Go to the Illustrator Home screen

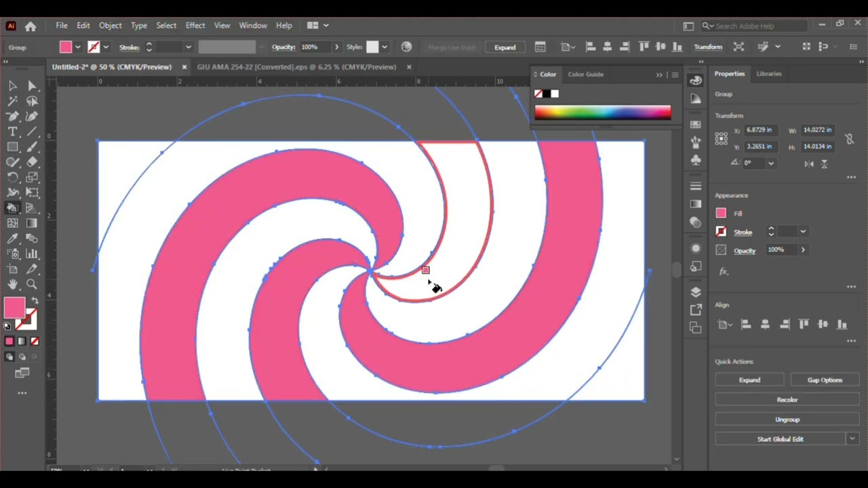pos(31,26)
